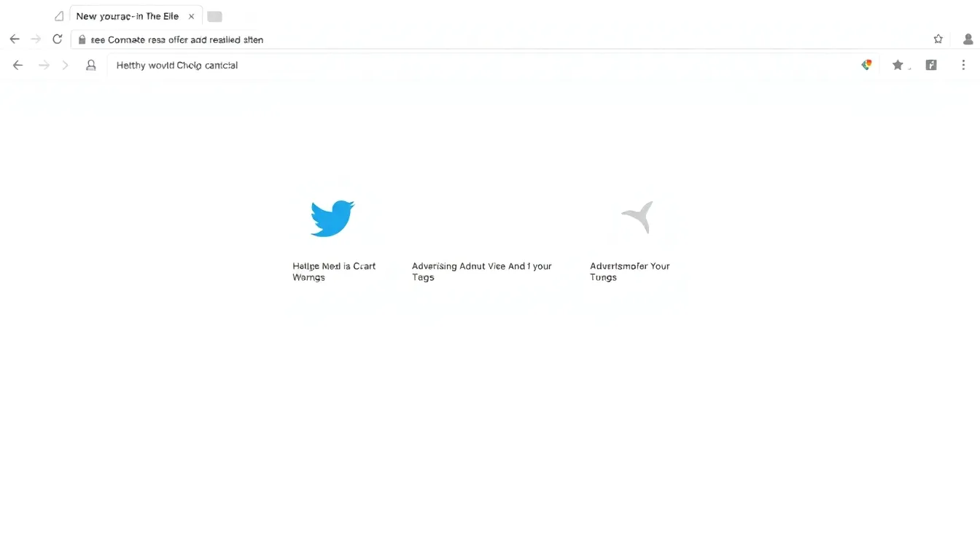
Task: Select the 'New yourac-in The Eile' tab
Action: pyautogui.click(x=136, y=16)
